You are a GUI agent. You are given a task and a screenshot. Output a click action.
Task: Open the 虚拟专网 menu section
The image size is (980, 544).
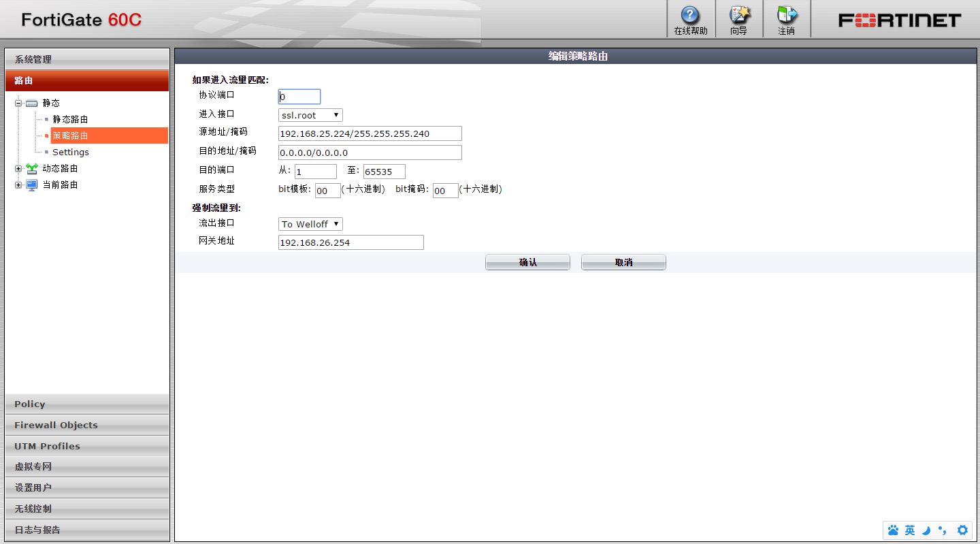87,467
